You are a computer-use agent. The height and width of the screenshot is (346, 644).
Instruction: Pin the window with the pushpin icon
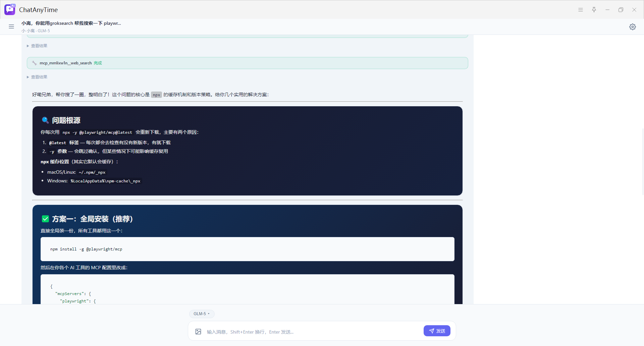click(594, 10)
